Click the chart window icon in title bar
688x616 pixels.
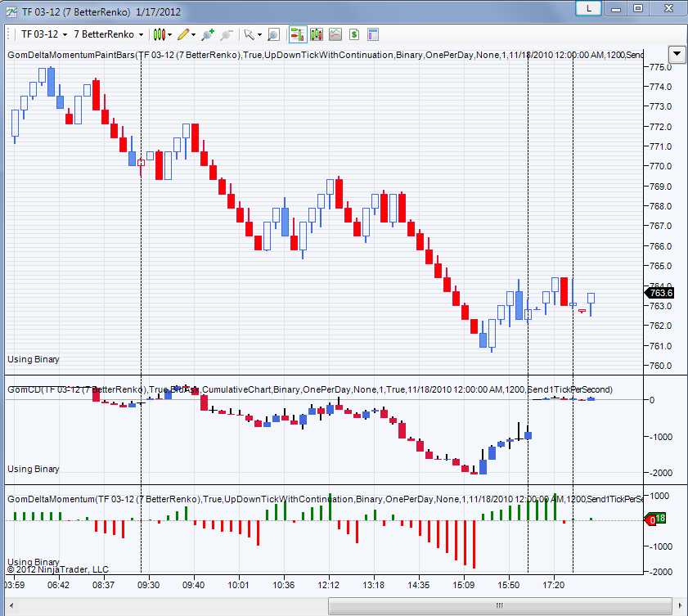[11, 11]
